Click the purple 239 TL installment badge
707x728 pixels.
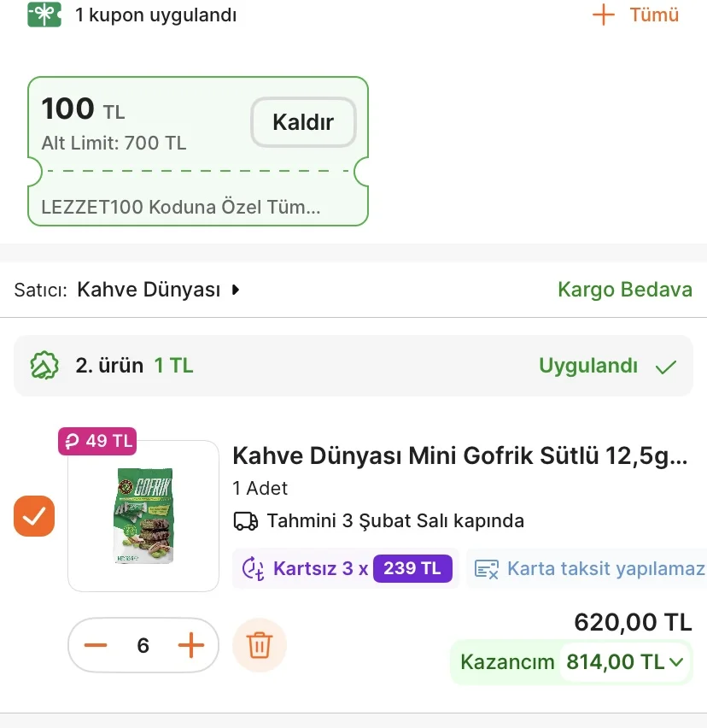pyautogui.click(x=412, y=568)
